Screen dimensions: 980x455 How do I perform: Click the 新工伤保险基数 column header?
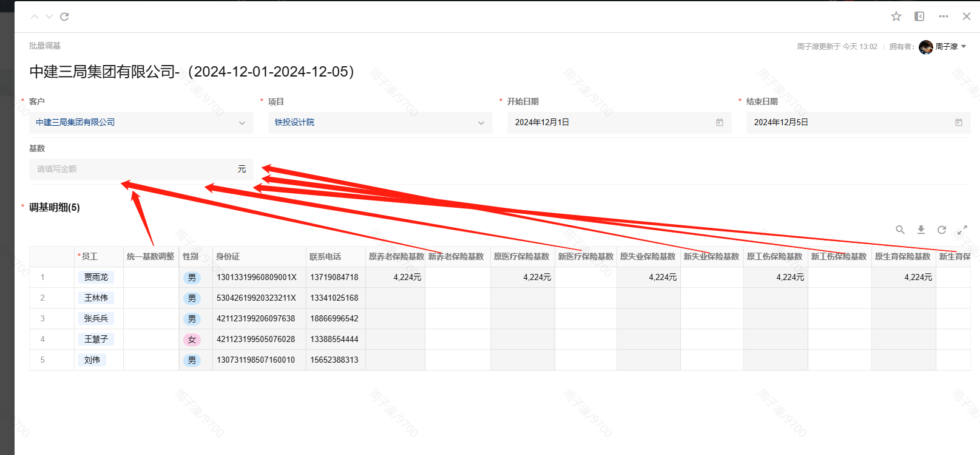coord(840,257)
